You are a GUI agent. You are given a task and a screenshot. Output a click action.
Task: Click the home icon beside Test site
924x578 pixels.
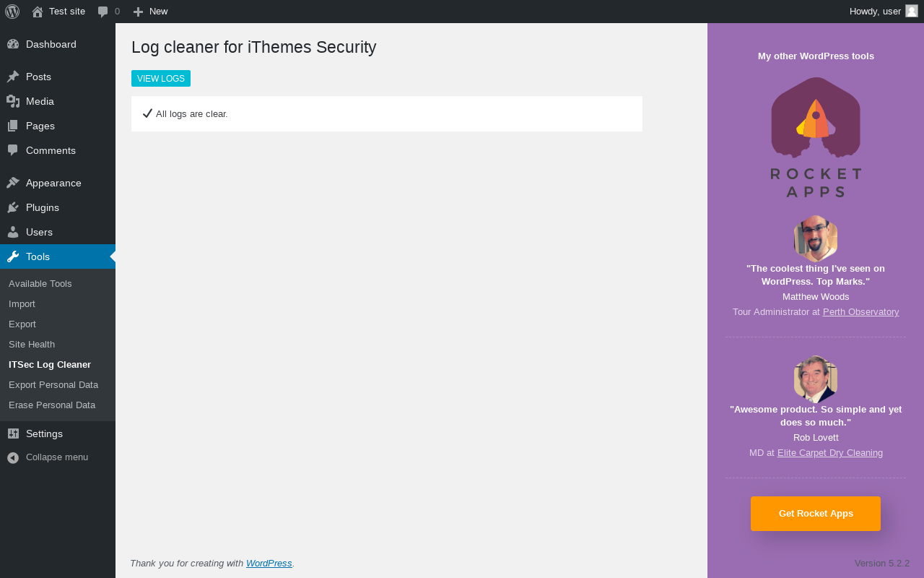[x=38, y=12]
